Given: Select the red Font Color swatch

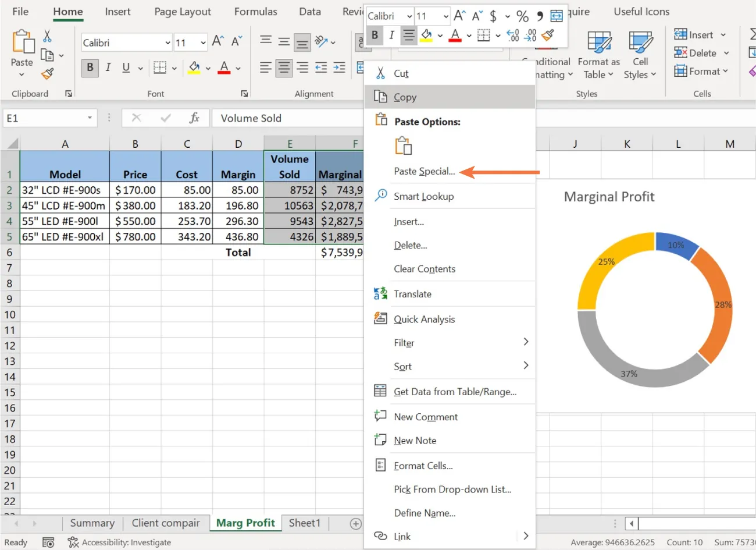Looking at the screenshot, I should click(x=224, y=68).
